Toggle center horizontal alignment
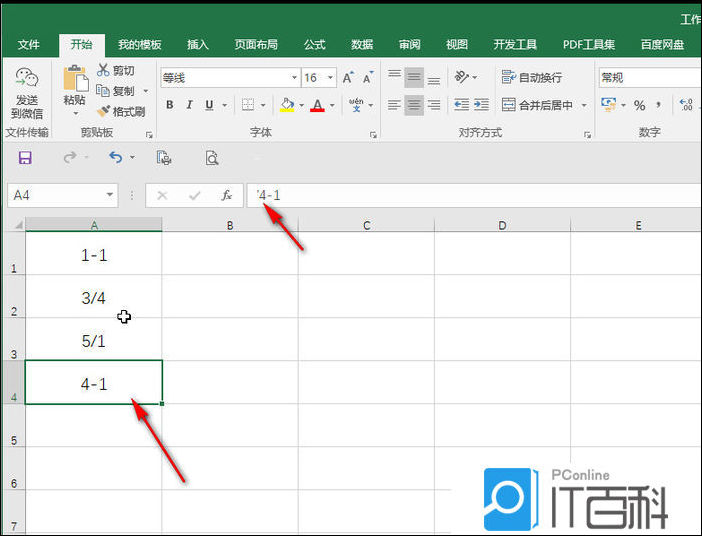Viewport: 702px width, 536px height. coord(414,105)
